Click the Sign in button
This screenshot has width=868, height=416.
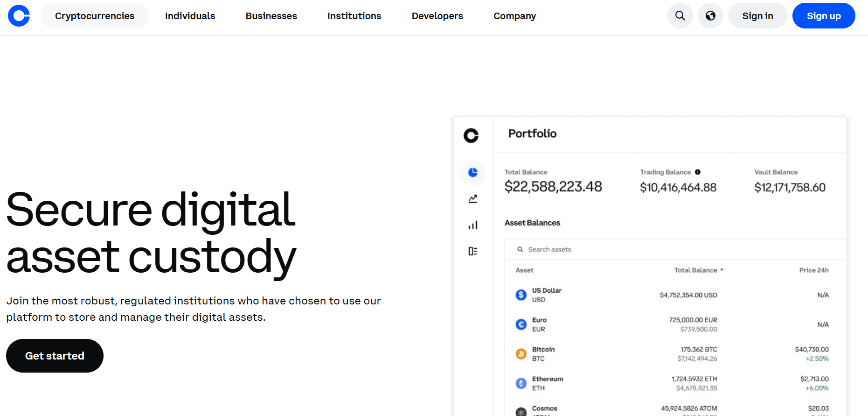[x=758, y=16]
